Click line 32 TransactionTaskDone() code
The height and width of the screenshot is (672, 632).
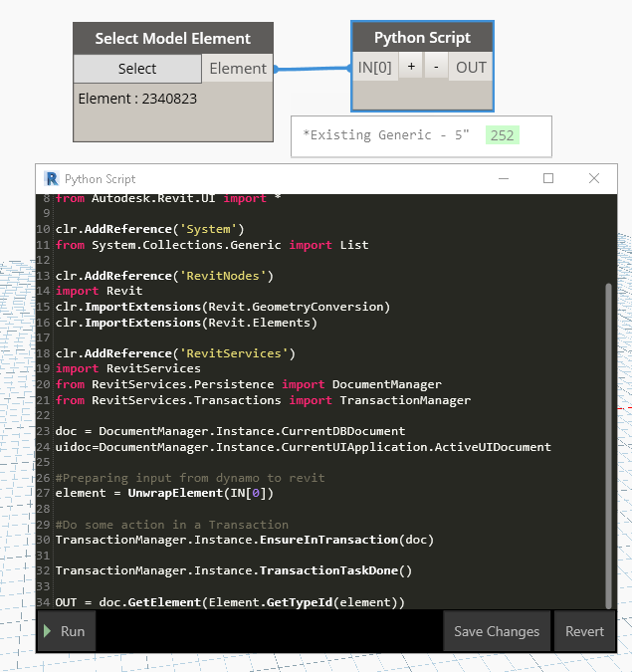click(x=234, y=570)
